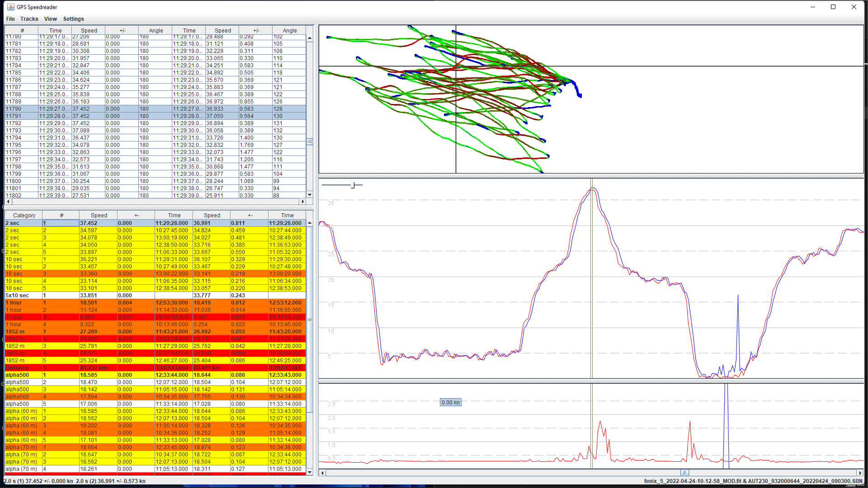Viewport: 868px width, 488px height.
Task: Select the 10 sec rank 1 result row
Action: [x=155, y=259]
